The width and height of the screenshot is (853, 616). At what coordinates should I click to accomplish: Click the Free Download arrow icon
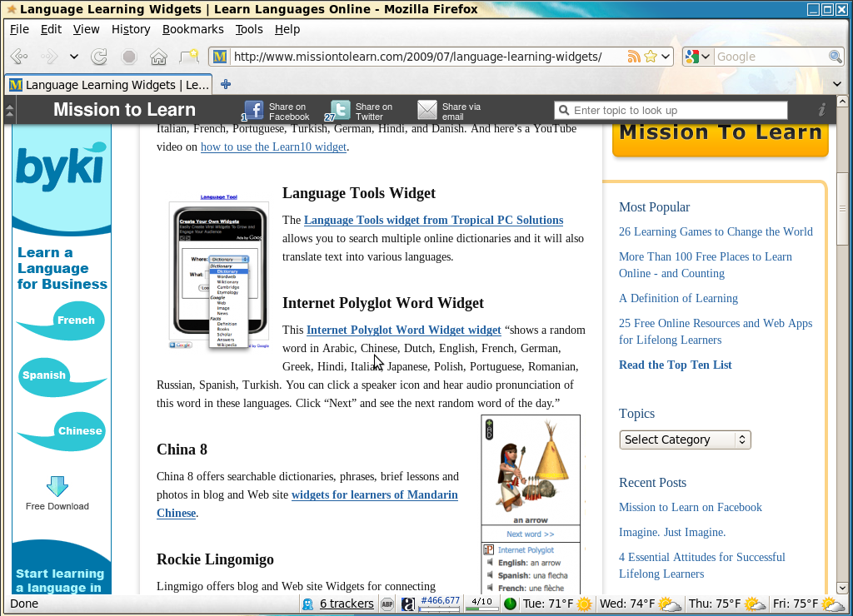click(x=57, y=486)
